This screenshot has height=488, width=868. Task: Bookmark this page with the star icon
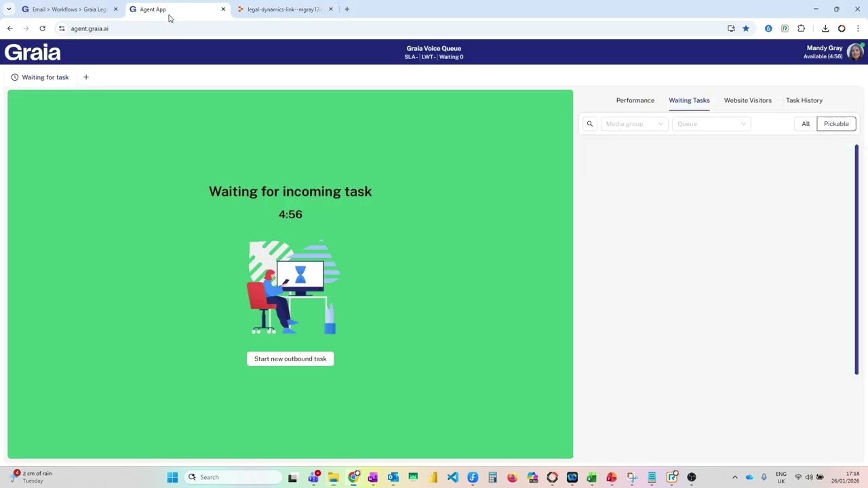746,28
